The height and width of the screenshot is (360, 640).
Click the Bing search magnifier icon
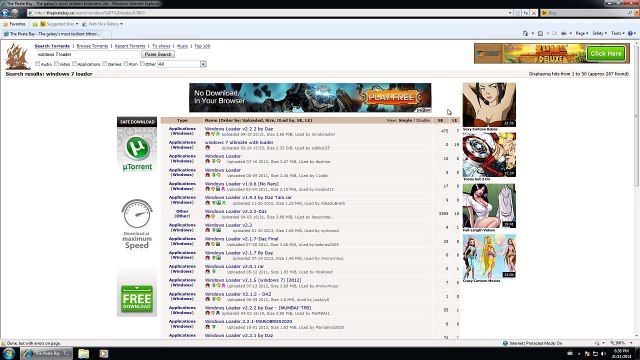click(x=631, y=13)
